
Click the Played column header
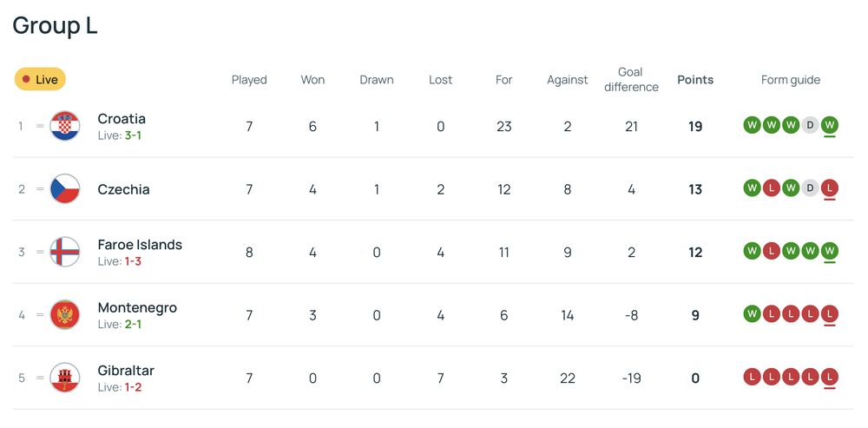point(249,80)
